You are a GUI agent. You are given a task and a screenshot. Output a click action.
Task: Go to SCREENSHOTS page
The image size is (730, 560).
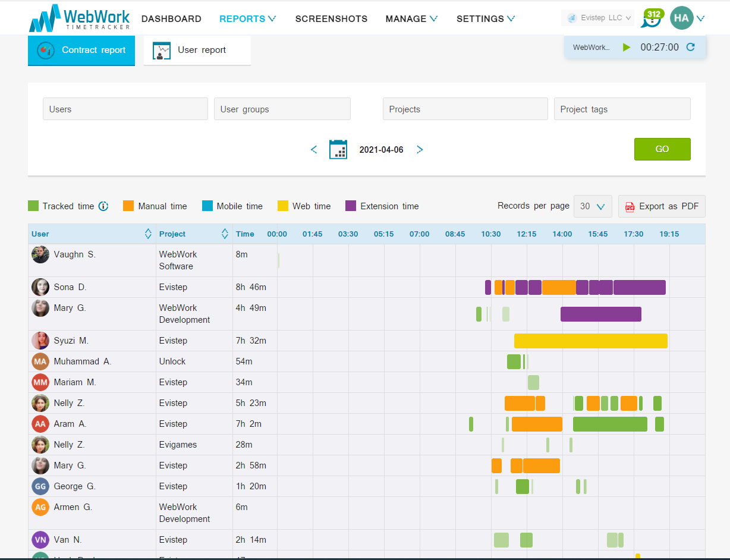[x=331, y=18]
